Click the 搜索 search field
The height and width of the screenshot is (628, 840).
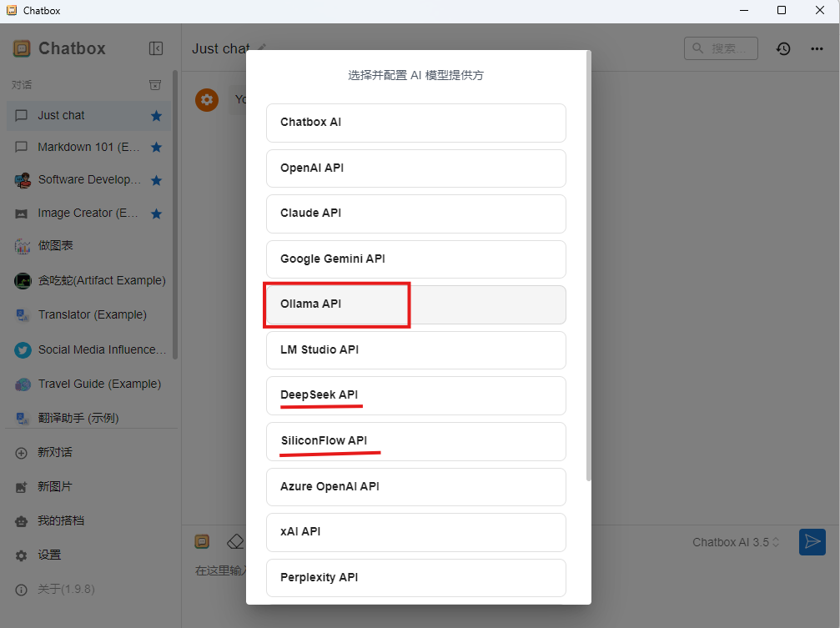(x=721, y=48)
